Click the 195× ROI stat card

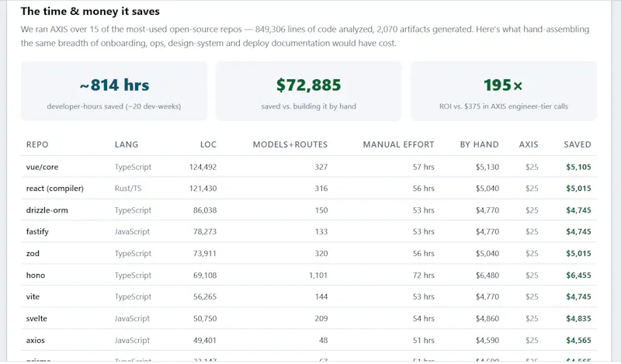click(503, 91)
